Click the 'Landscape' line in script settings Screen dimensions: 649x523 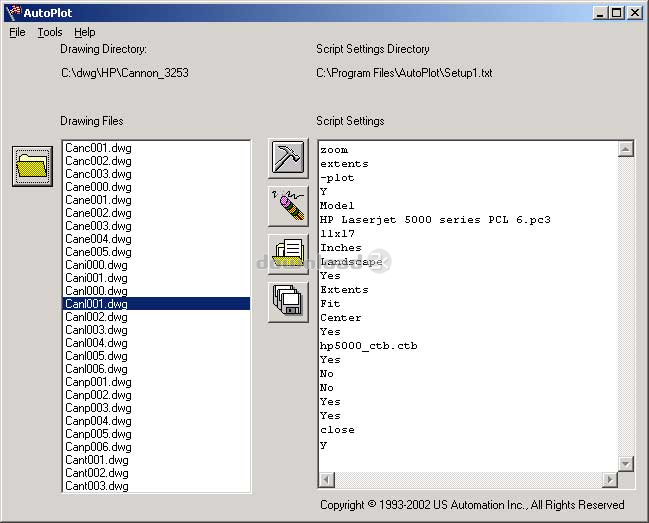pyautogui.click(x=350, y=262)
